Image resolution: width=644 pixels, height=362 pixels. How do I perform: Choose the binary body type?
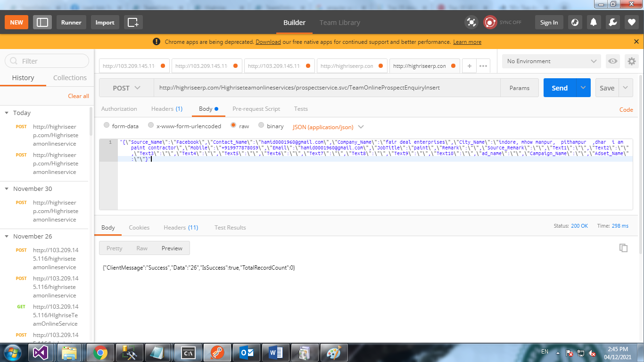click(260, 126)
